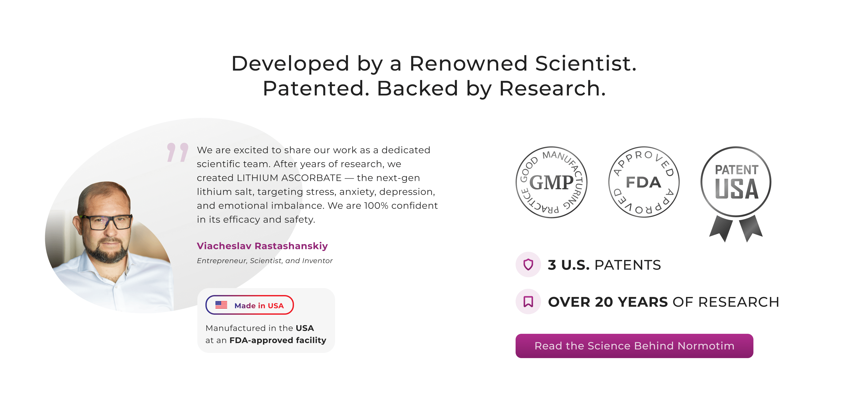The width and height of the screenshot is (868, 409).
Task: Select the scientist's portrait photo
Action: tap(108, 243)
